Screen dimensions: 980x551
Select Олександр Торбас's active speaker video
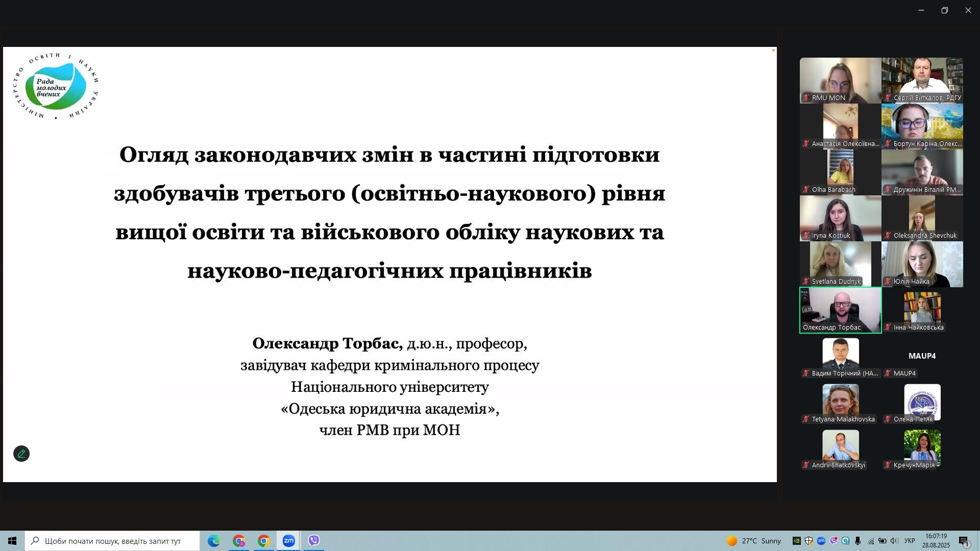840,310
